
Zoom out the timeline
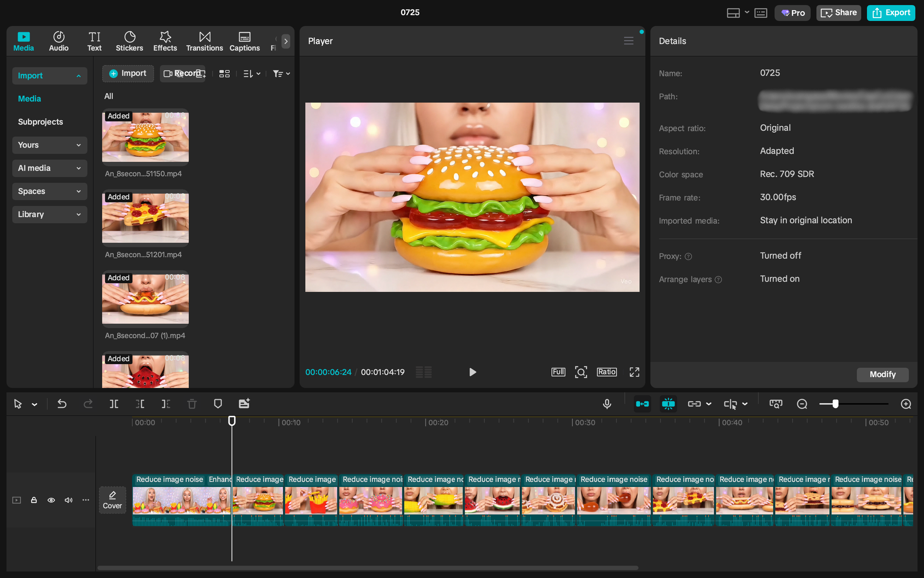[802, 404]
